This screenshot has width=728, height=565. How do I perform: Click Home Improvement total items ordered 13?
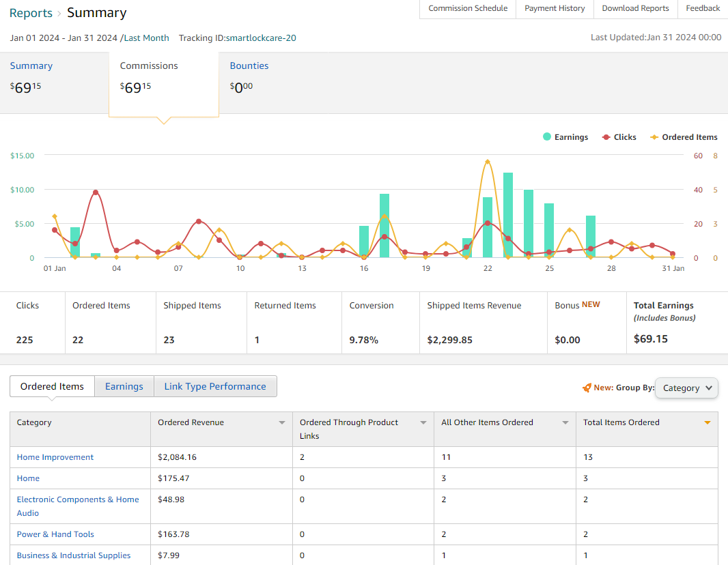pos(588,457)
